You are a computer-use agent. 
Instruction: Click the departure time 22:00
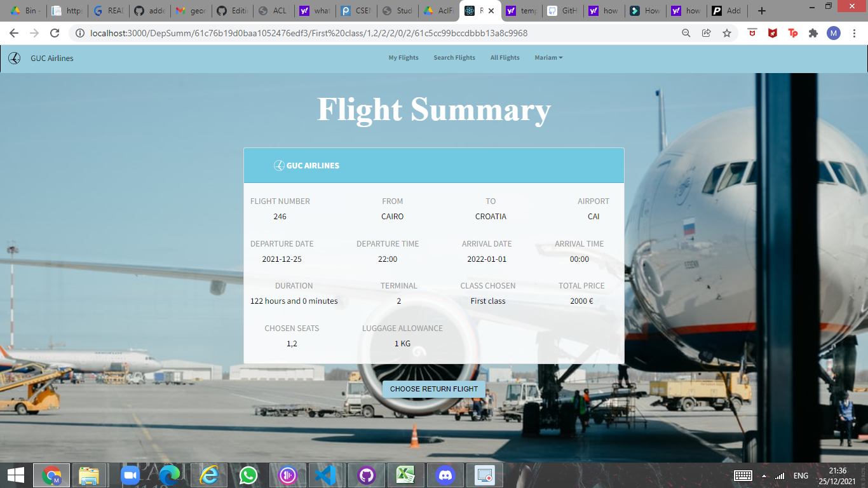(388, 259)
